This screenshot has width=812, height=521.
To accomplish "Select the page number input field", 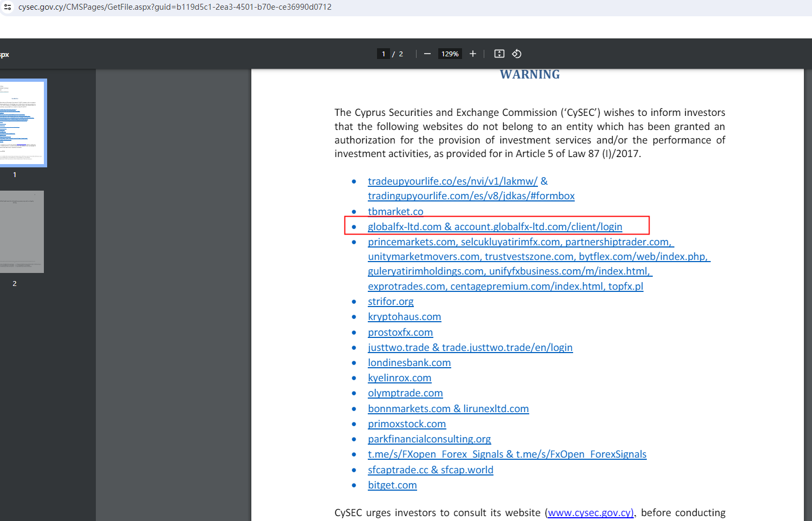I will point(384,54).
